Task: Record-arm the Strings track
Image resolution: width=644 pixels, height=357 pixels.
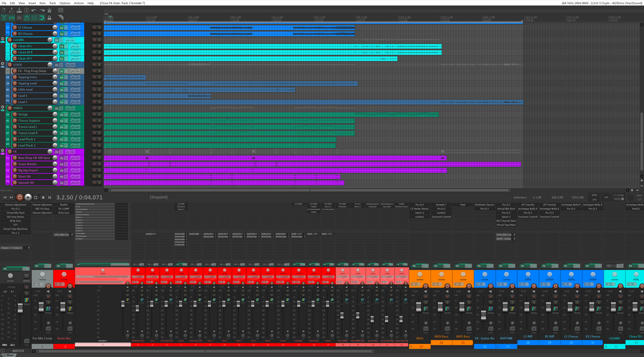Action: coord(15,114)
